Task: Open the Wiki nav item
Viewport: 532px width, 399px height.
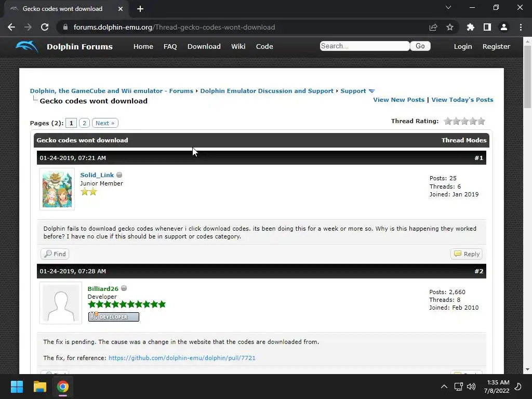Action: click(238, 46)
